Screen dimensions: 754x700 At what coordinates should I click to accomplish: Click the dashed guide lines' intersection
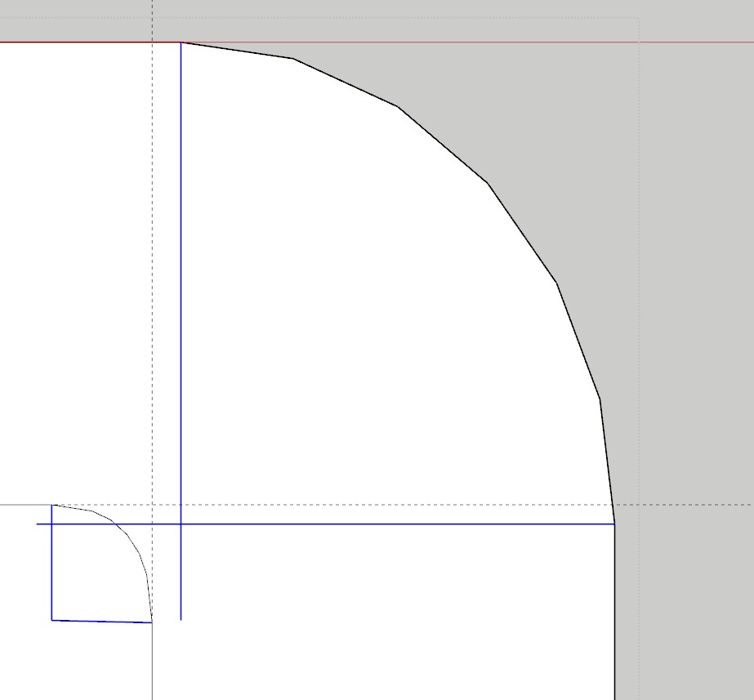pyautogui.click(x=153, y=505)
